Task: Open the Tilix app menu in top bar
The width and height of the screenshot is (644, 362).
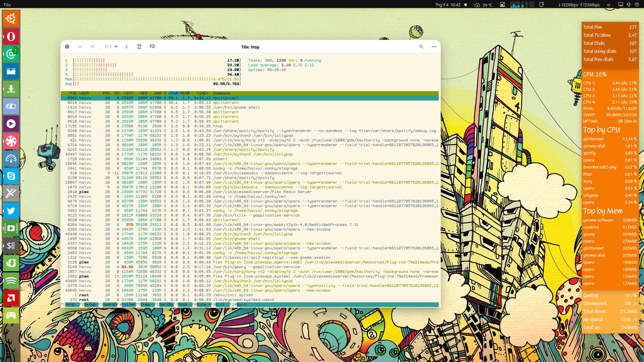Action: 7,5
